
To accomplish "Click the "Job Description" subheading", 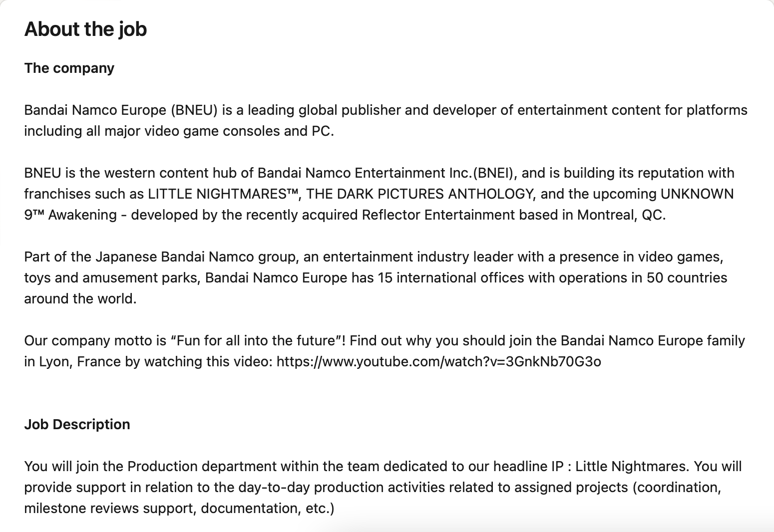I will pos(77,424).
